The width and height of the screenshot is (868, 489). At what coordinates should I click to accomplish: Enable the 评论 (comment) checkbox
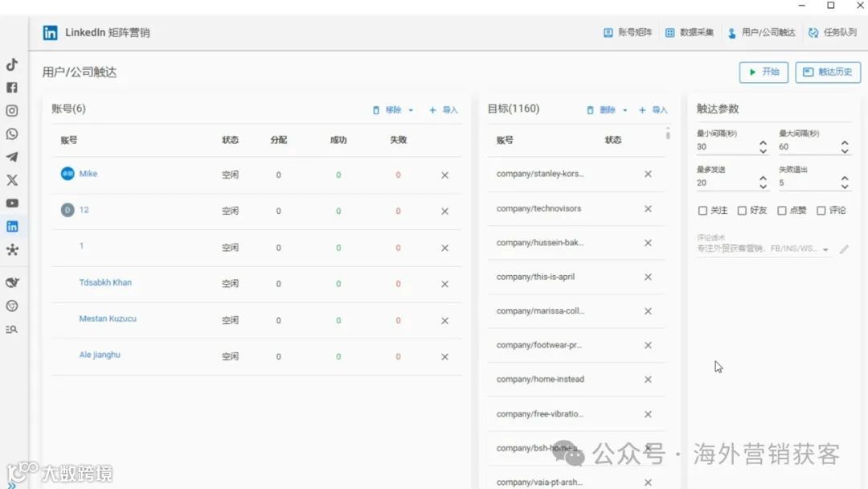821,211
